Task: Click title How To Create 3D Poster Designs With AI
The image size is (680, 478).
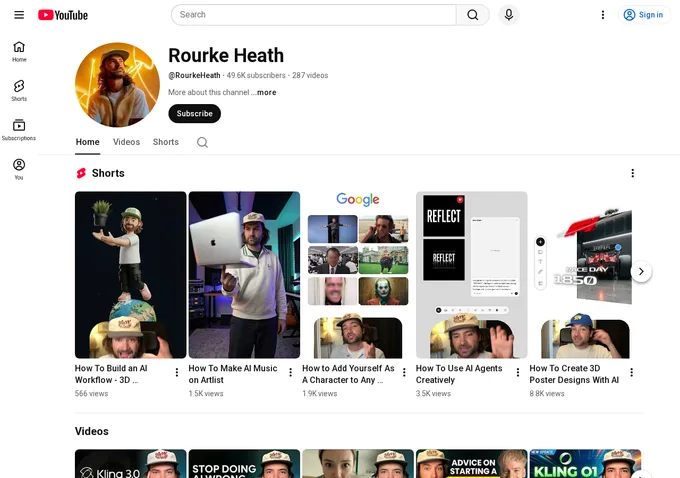Action: 574,374
